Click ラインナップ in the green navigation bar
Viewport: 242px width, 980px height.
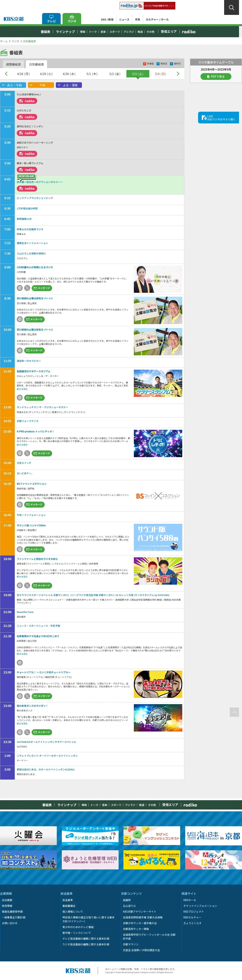tap(66, 32)
